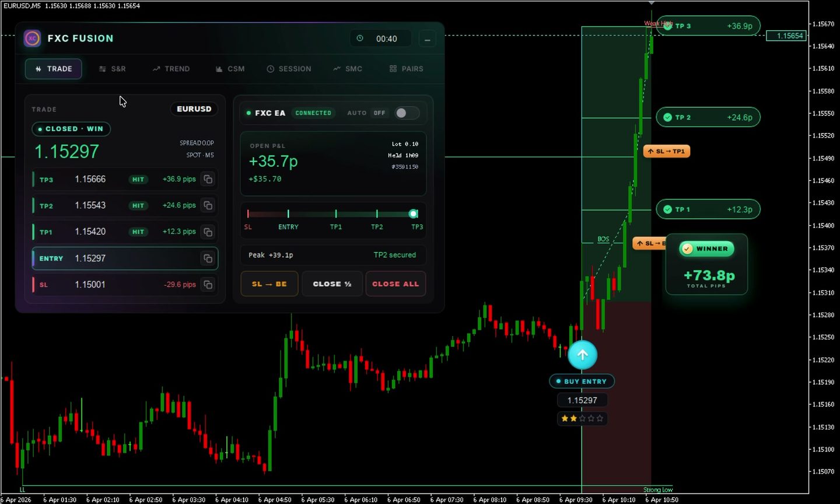Switch to the TREND tab
This screenshot has height=504, width=840.
(x=171, y=69)
